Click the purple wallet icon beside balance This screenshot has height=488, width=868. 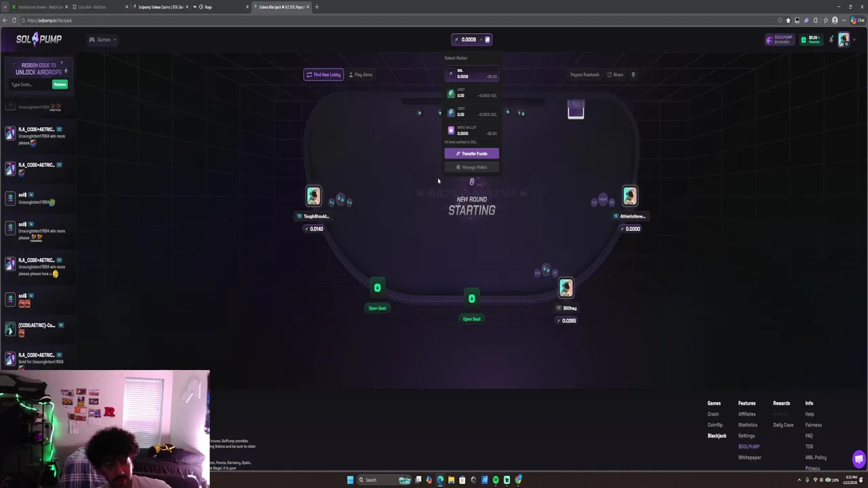[487, 39]
